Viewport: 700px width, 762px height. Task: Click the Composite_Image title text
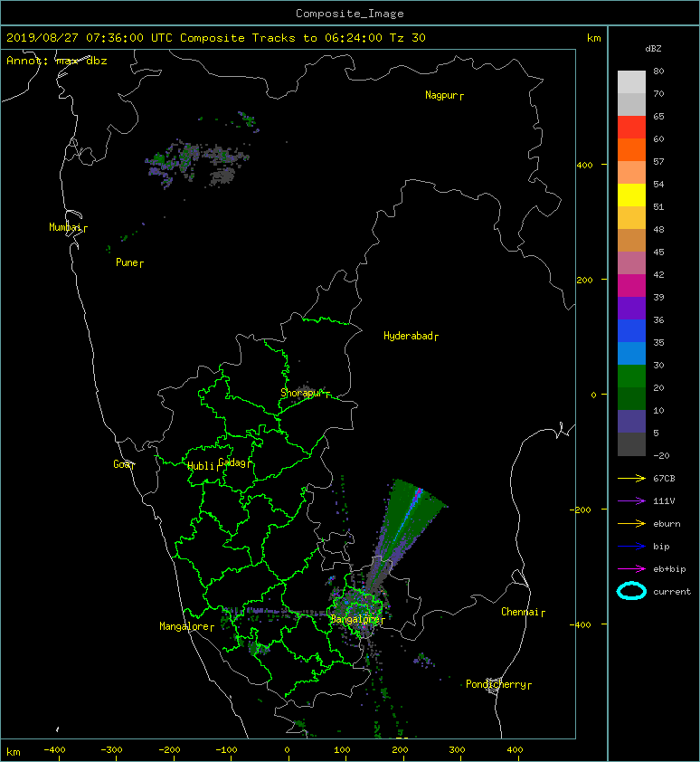pyautogui.click(x=350, y=14)
